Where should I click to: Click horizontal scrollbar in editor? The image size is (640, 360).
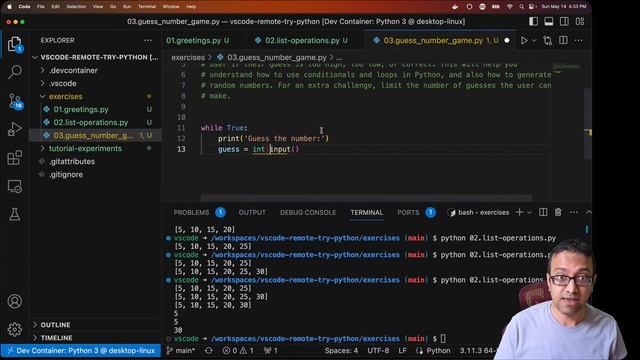(x=366, y=198)
